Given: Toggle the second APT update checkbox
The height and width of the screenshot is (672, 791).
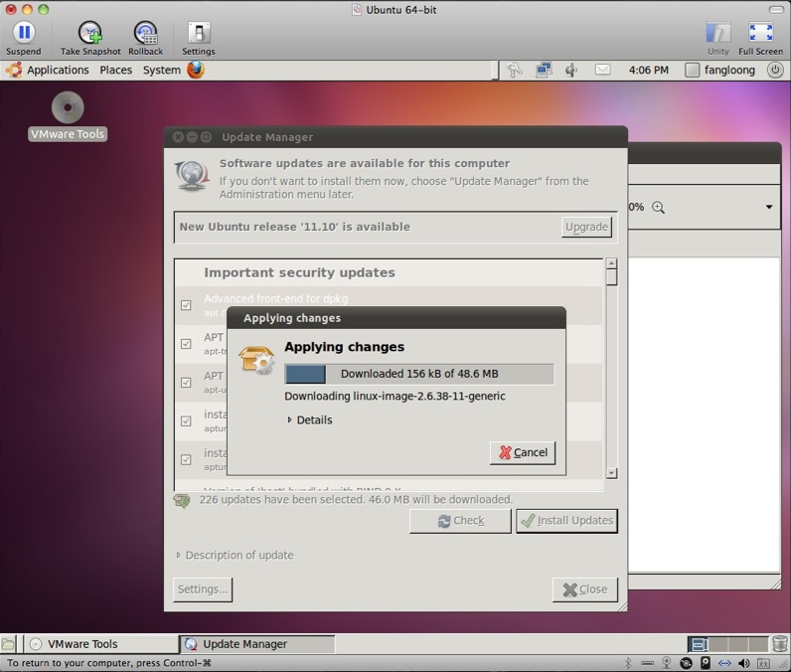Looking at the screenshot, I should coord(186,383).
